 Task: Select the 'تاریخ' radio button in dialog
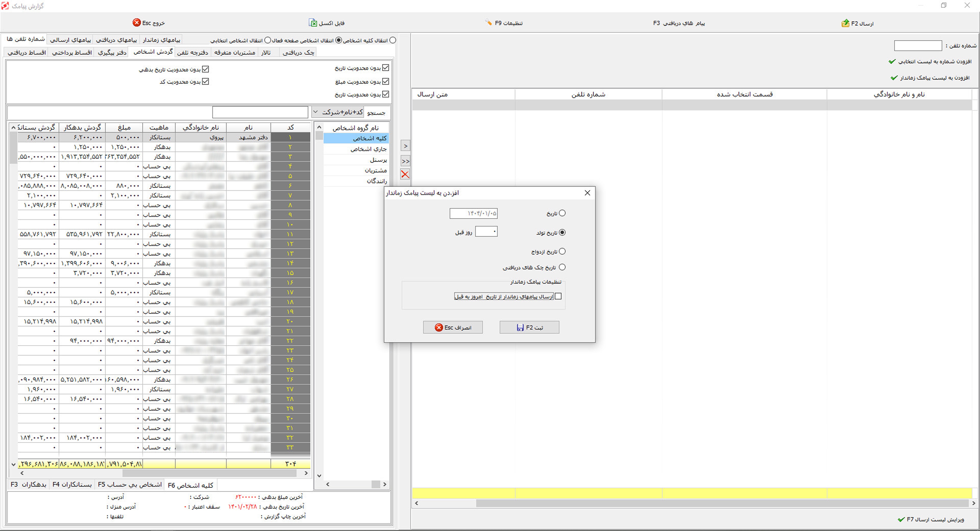click(x=562, y=213)
